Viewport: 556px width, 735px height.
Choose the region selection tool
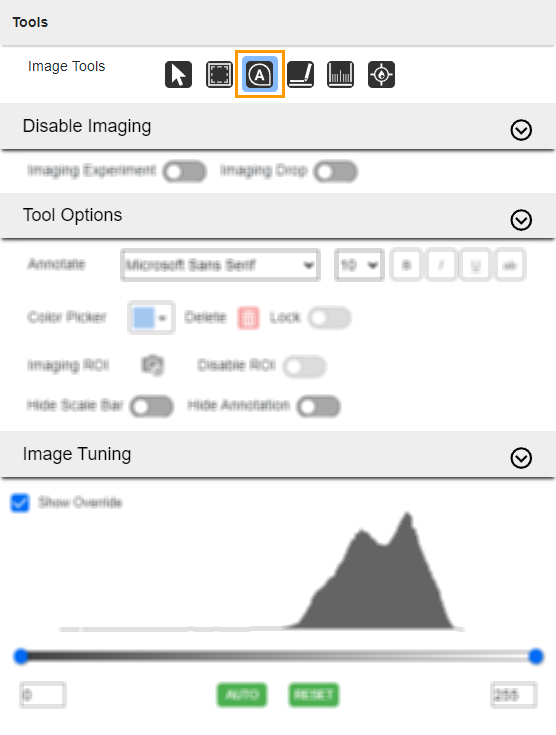click(x=219, y=75)
